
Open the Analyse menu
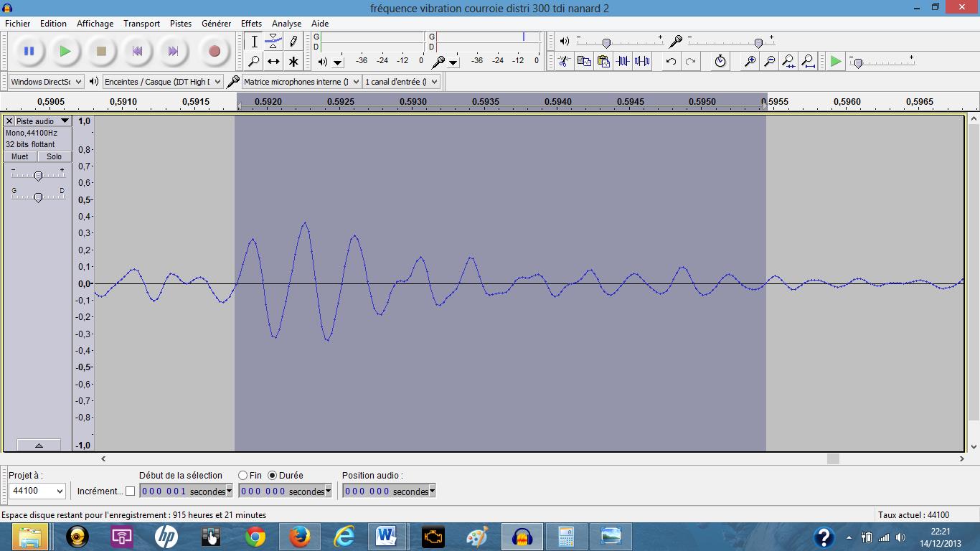point(287,24)
